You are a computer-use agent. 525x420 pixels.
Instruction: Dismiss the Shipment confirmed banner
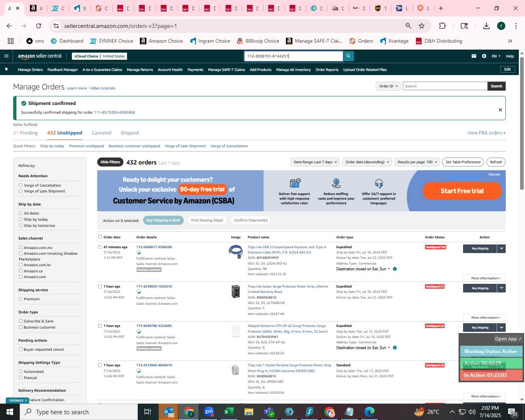(500, 110)
